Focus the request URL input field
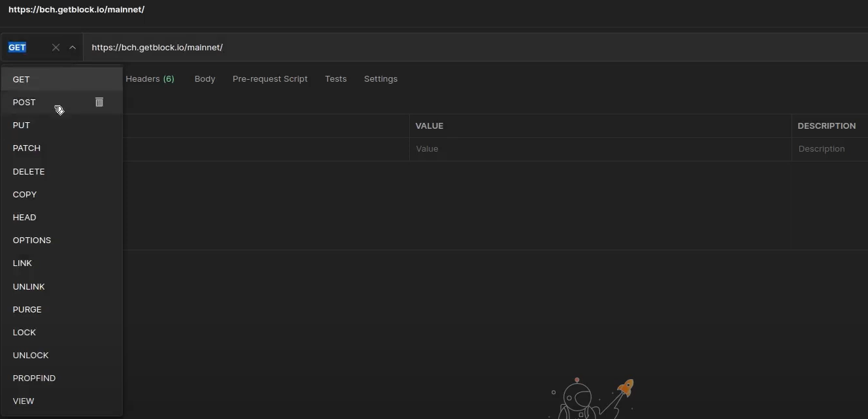868x419 pixels. pyautogui.click(x=475, y=47)
